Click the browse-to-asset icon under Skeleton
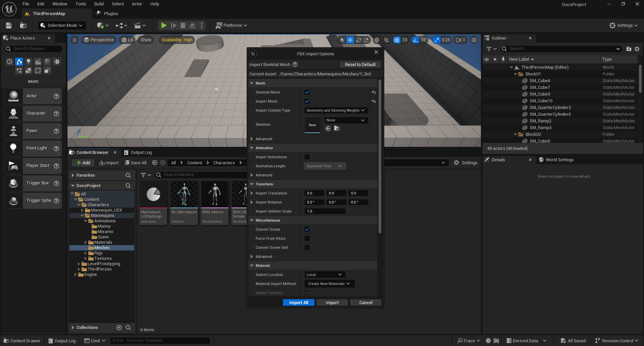The width and height of the screenshot is (644, 346). point(337,128)
